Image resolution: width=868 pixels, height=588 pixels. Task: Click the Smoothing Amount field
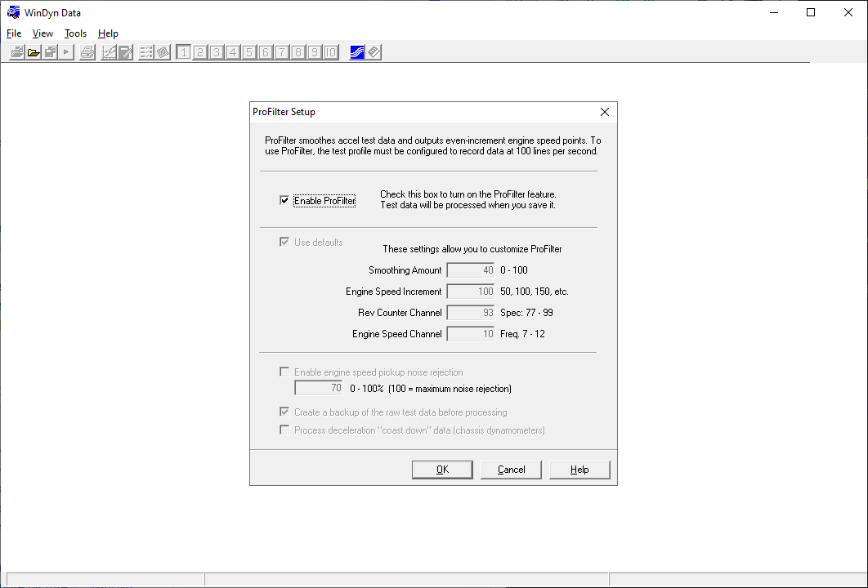(x=471, y=270)
